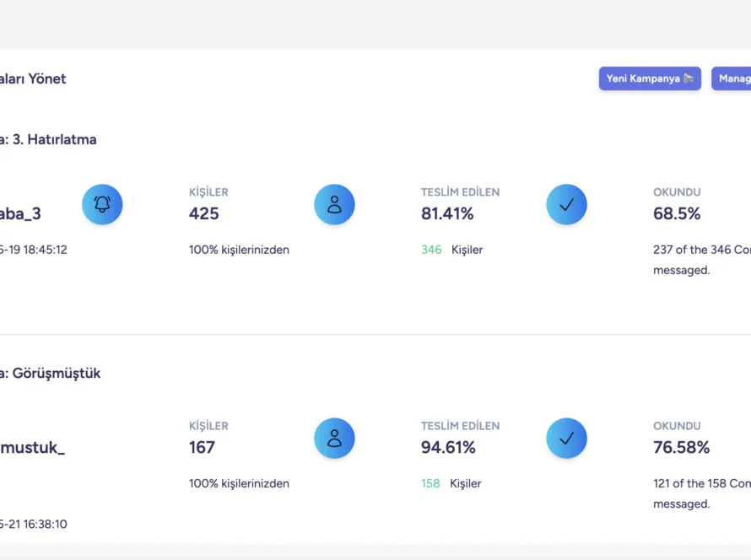
Task: Select the 3. Hatırlatma campaign heading
Action: point(49,139)
